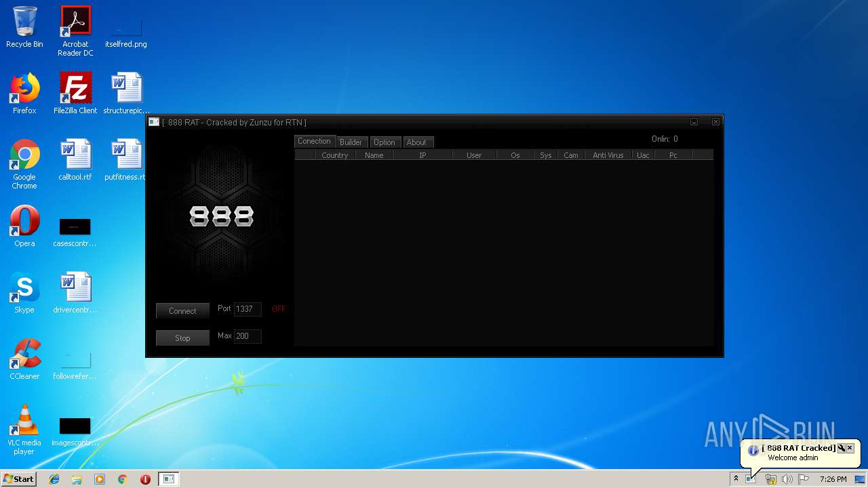The width and height of the screenshot is (868, 488).
Task: Select the calltool.rtf document
Action: tap(75, 160)
